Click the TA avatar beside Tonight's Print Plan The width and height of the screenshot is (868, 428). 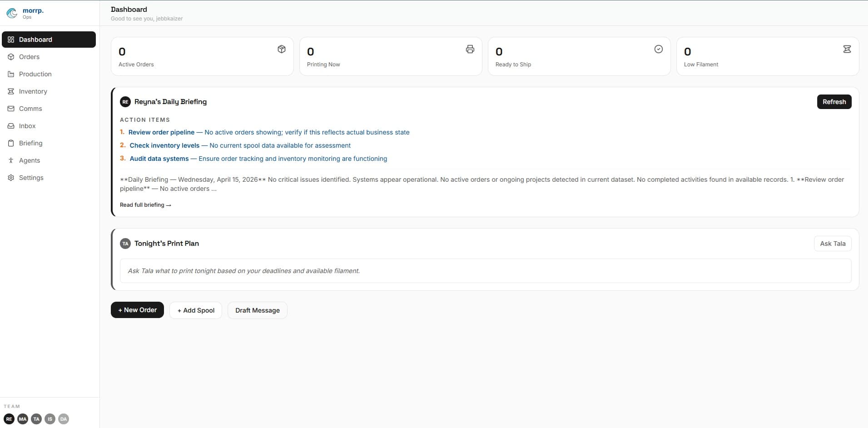tap(125, 244)
